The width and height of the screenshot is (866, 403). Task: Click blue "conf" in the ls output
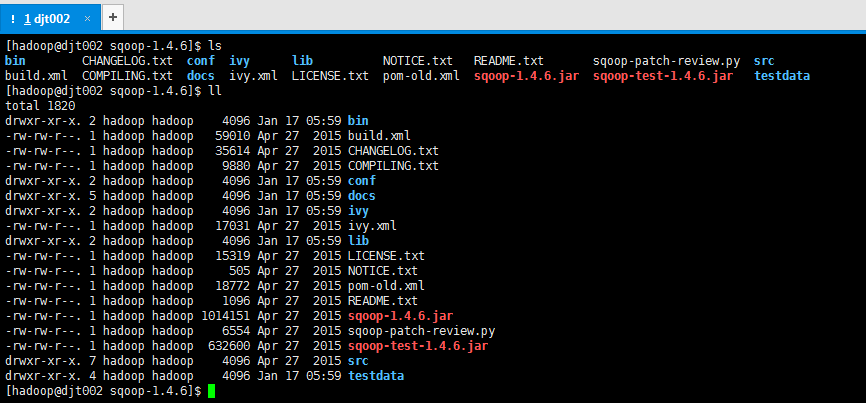click(200, 61)
